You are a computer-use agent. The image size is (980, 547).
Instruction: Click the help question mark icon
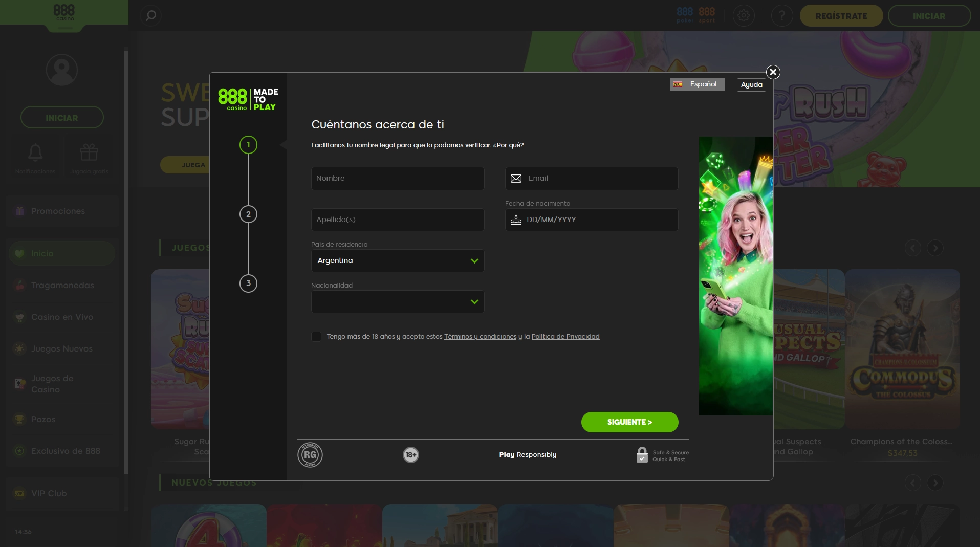(781, 16)
